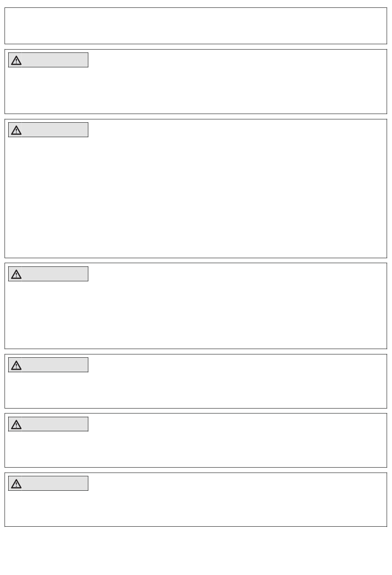This screenshot has height=575, width=392.
Task: Click the third warning triangle icon from top
Action: point(16,274)
